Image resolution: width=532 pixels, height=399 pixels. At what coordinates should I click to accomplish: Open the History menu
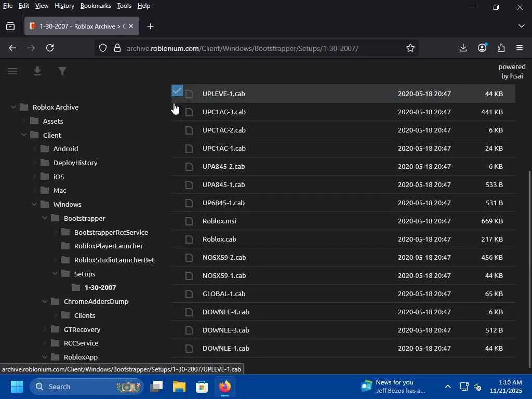tap(64, 6)
